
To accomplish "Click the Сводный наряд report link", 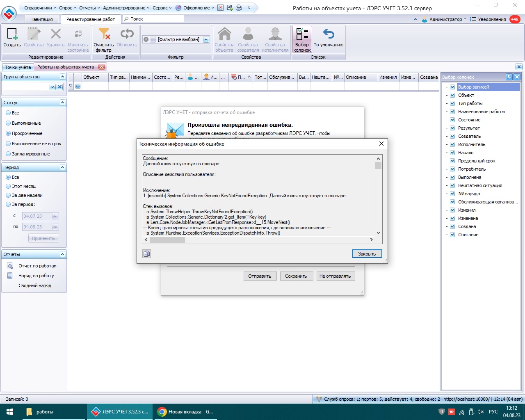I will [35, 285].
